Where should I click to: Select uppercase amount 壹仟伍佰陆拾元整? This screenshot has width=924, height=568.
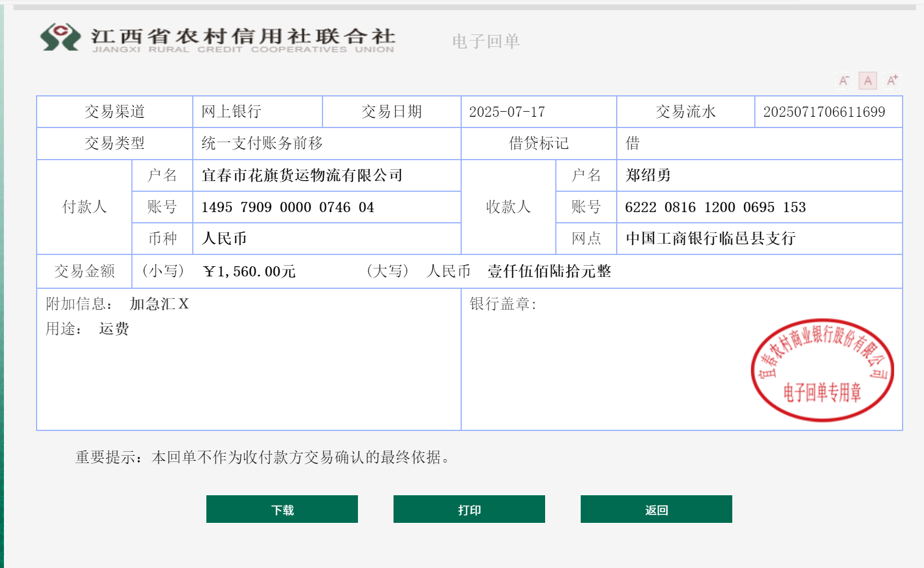(x=549, y=271)
